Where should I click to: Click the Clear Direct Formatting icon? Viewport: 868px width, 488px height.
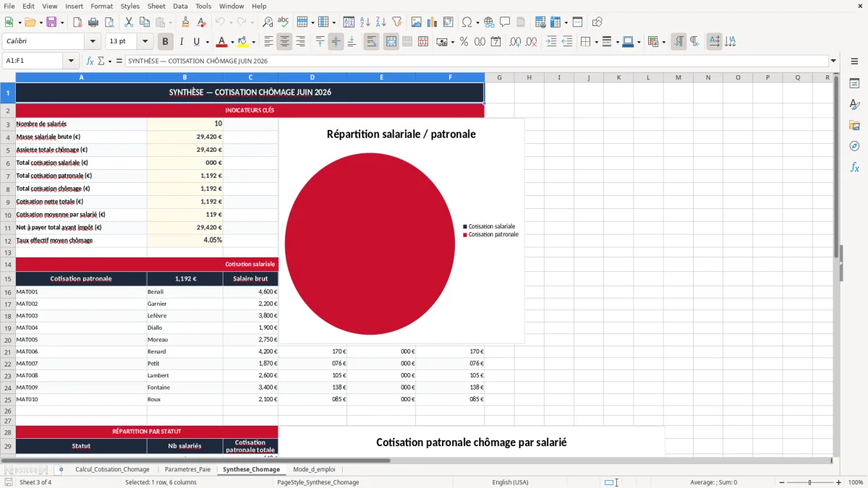tap(201, 22)
